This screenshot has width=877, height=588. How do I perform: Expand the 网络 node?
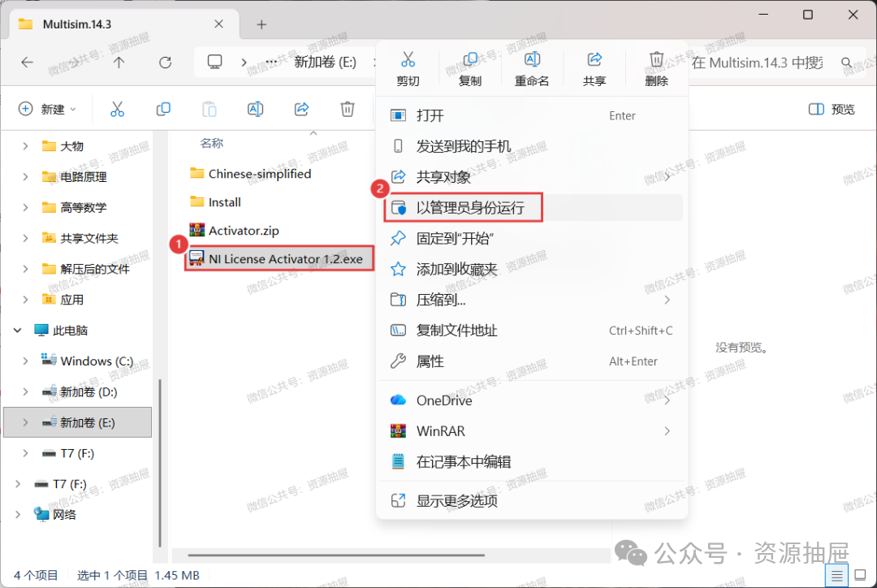coord(17,515)
